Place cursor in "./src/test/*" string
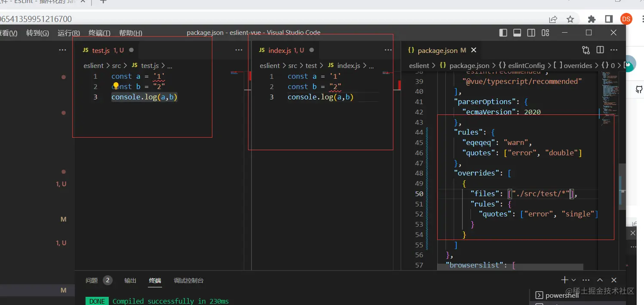The width and height of the screenshot is (644, 305). (540, 194)
